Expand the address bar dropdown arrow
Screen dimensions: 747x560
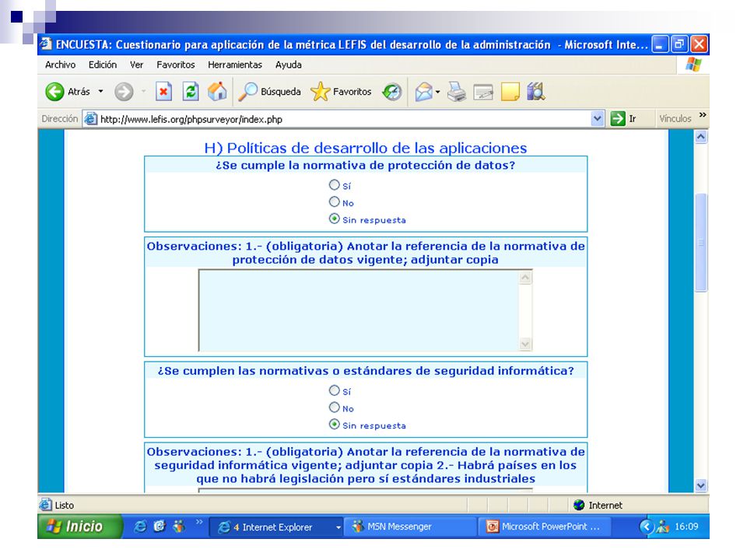598,118
